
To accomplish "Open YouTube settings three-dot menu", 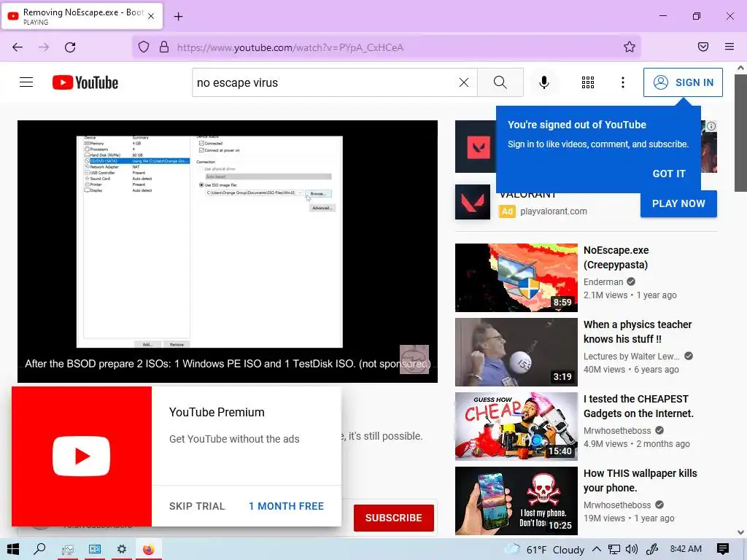I will click(623, 82).
